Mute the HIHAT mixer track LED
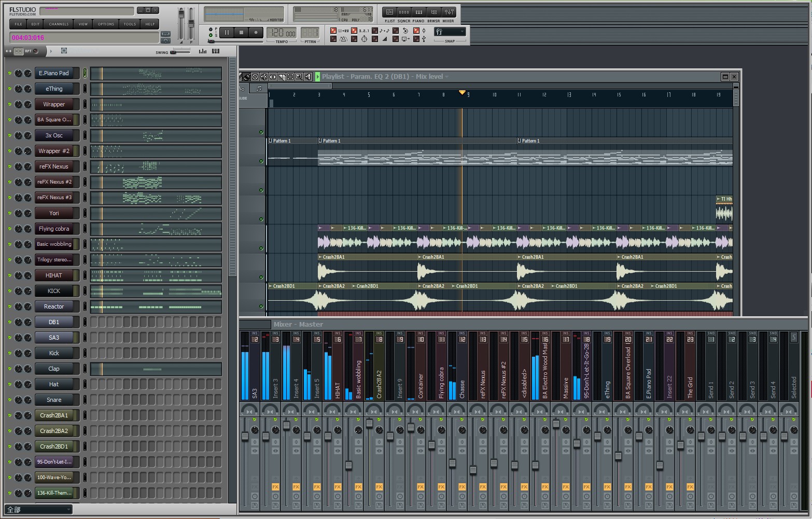The width and height of the screenshot is (812, 519). [338, 419]
